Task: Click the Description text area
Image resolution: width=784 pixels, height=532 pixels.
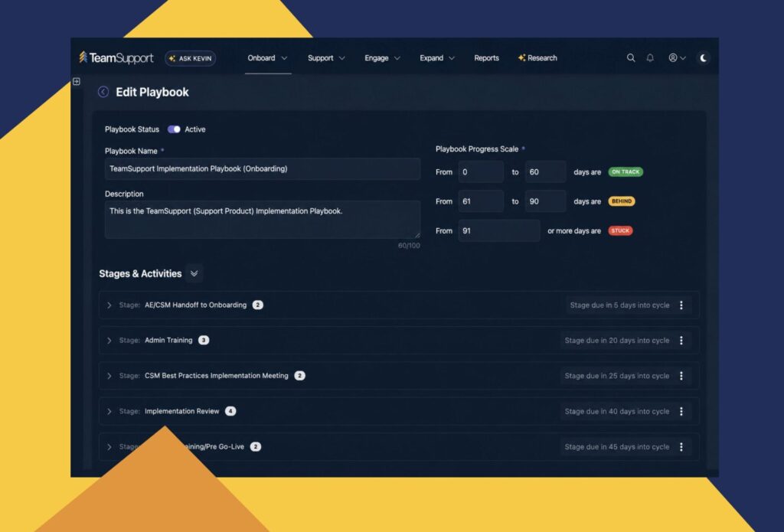Action: coord(263,220)
